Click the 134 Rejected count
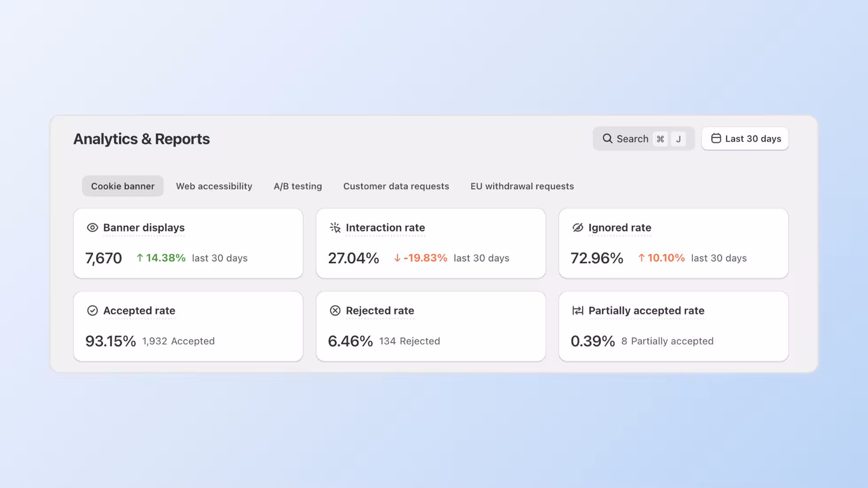The height and width of the screenshot is (488, 868). [410, 341]
